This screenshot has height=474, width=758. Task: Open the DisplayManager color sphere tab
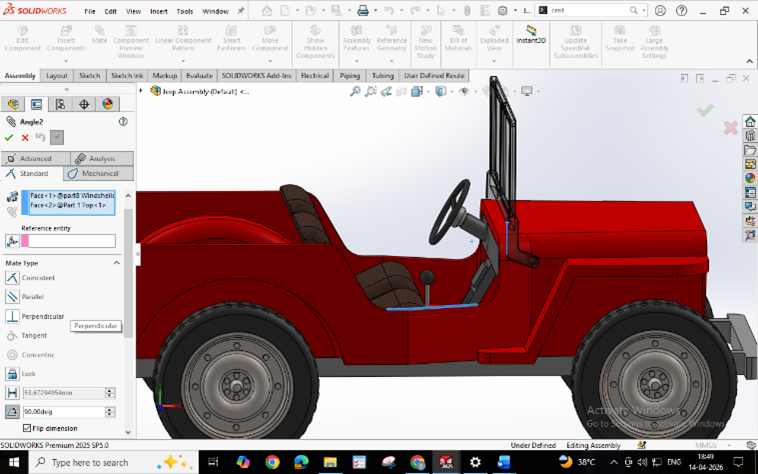(107, 104)
